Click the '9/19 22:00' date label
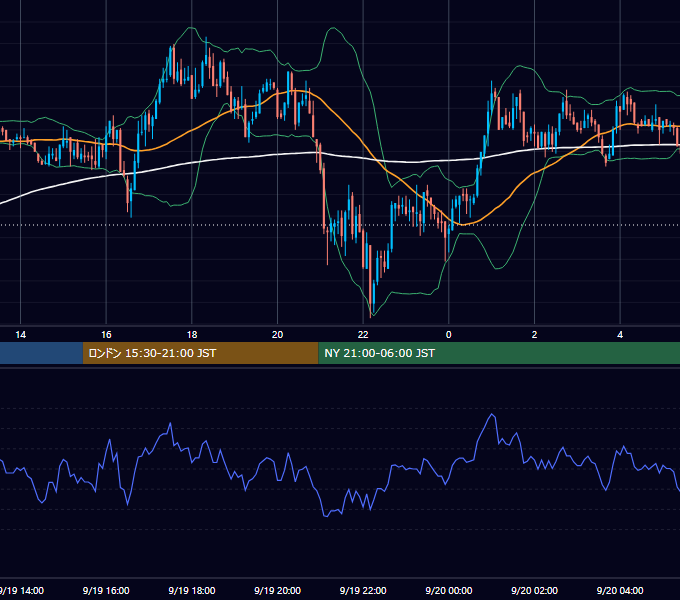 [x=363, y=590]
